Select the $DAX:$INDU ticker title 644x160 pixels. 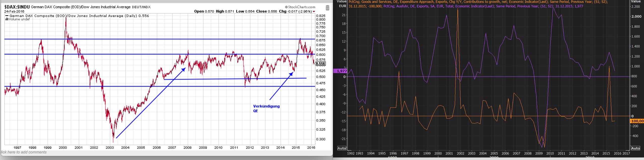click(17, 7)
